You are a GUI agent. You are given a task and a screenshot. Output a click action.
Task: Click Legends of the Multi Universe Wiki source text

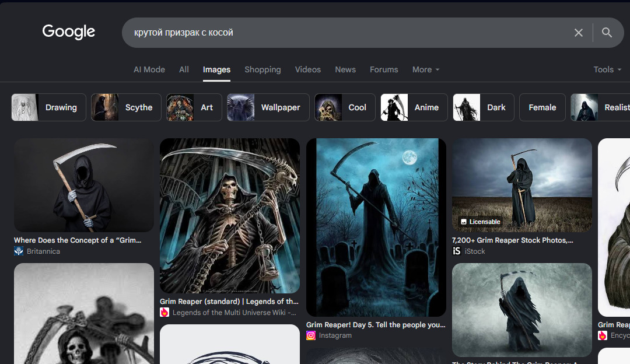(235, 313)
